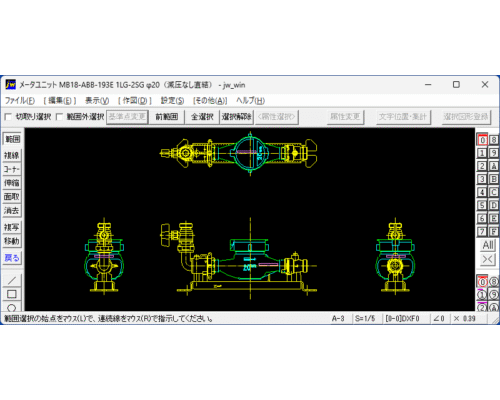This screenshot has width=500, height=400.
Task: Open the ヘルプ(H) menu
Action: (x=250, y=101)
